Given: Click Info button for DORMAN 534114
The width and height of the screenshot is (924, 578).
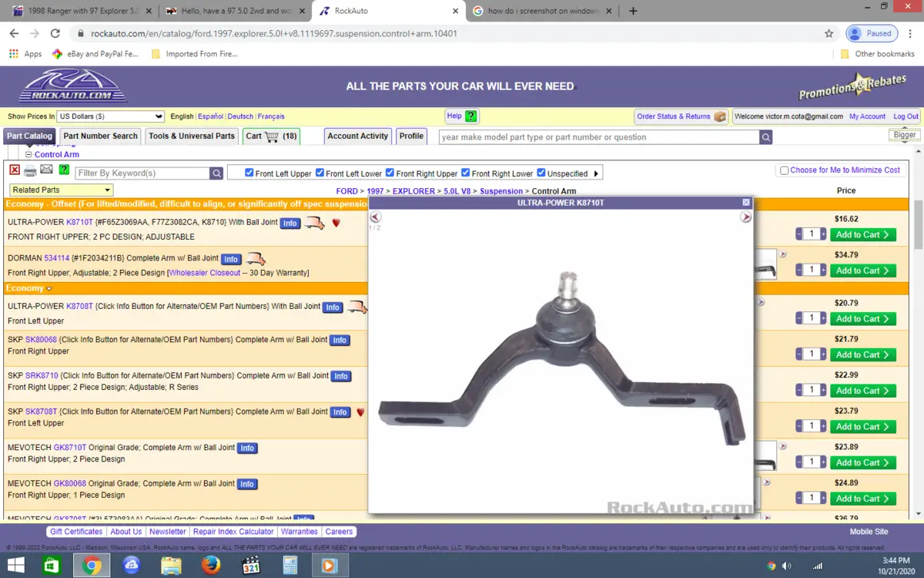Looking at the screenshot, I should pos(231,259).
